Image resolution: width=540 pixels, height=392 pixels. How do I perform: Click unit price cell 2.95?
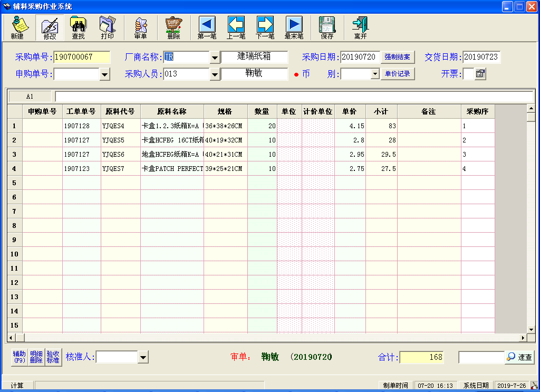(x=350, y=155)
